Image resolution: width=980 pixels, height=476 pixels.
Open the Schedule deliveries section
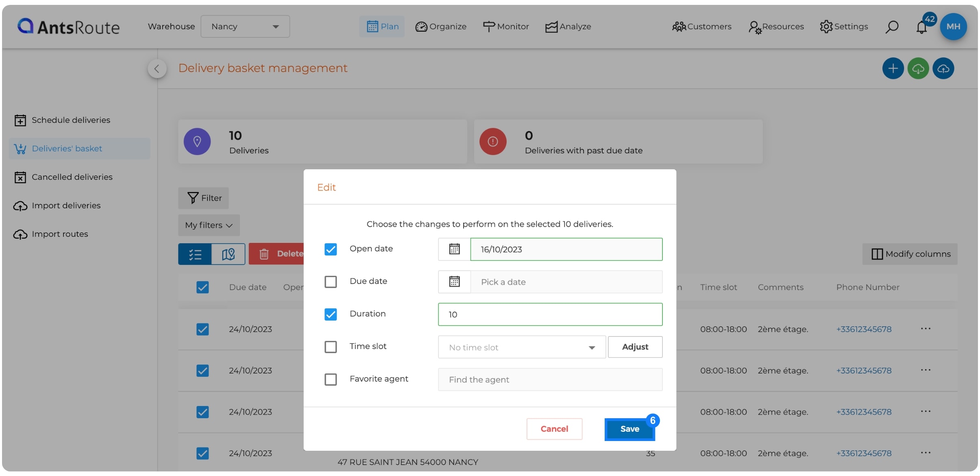(x=71, y=120)
